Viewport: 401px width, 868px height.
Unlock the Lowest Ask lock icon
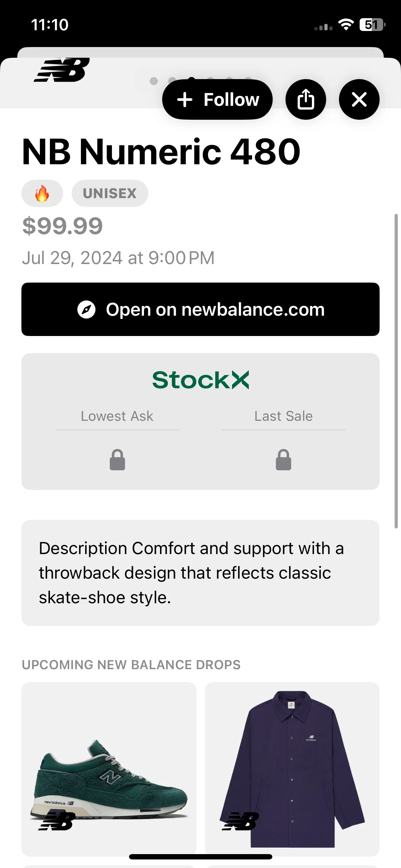[117, 460]
